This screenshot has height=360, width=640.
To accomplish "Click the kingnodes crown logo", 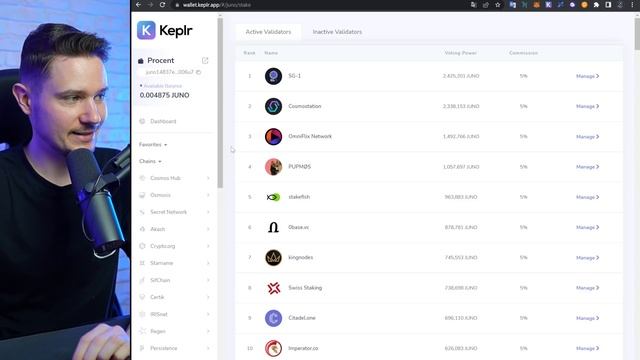I will (x=273, y=258).
